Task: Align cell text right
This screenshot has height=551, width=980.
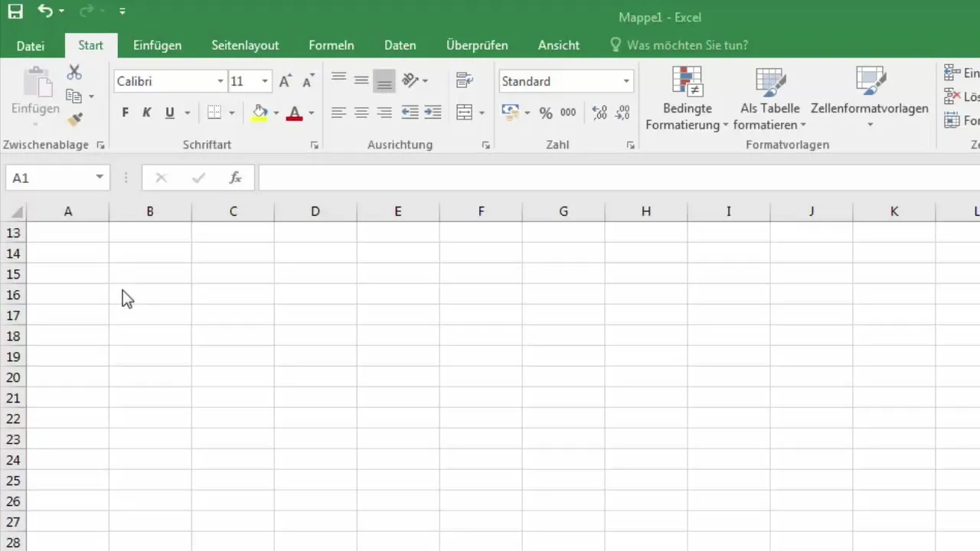Action: pos(384,112)
